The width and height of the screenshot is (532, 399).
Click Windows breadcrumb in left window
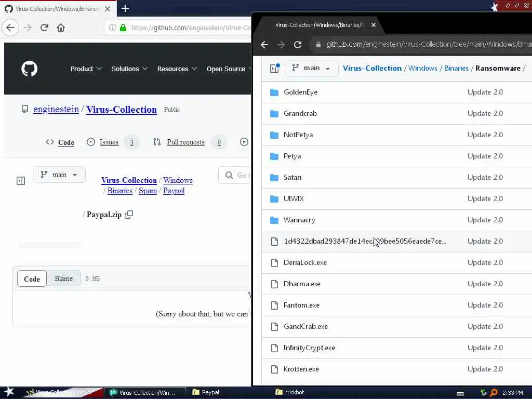click(178, 180)
